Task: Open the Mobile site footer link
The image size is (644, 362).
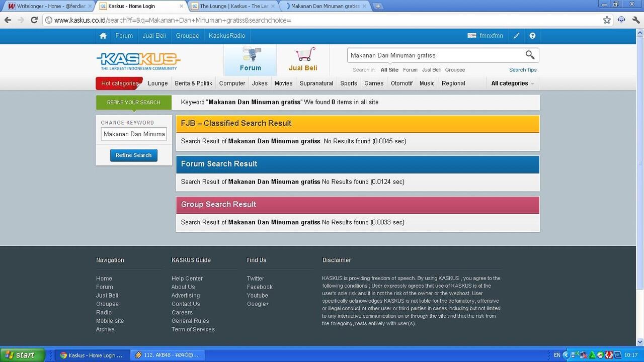Action: 110,321
